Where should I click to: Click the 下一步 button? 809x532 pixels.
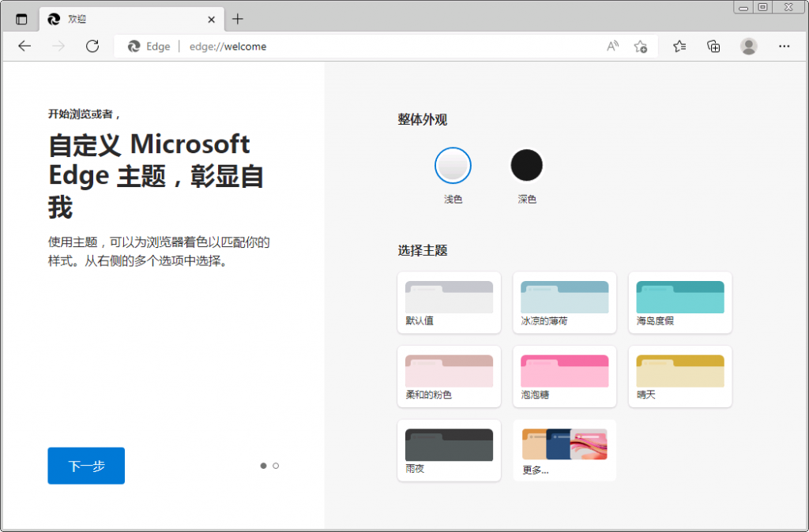tap(86, 466)
